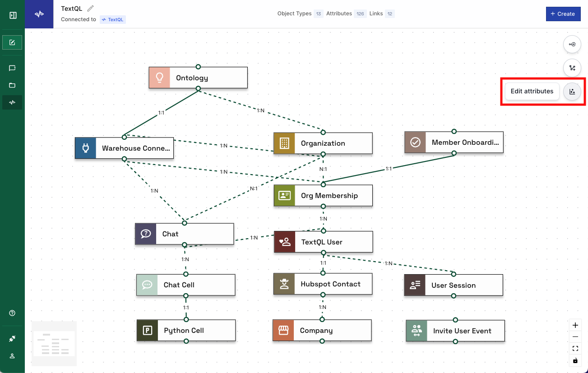588x373 pixels.
Task: Zoom out with the minus icon
Action: pos(575,337)
